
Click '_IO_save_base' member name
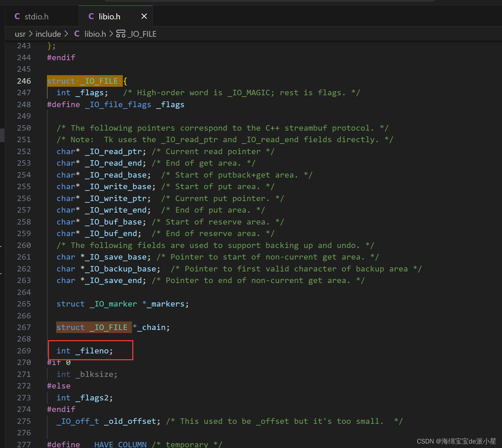(116, 257)
